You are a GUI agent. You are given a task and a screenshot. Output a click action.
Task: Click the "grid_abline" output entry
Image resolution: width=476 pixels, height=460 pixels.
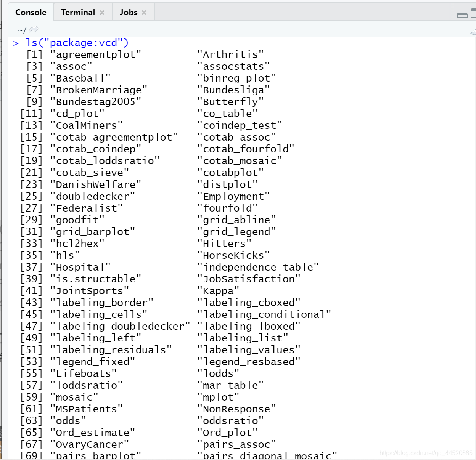point(236,220)
